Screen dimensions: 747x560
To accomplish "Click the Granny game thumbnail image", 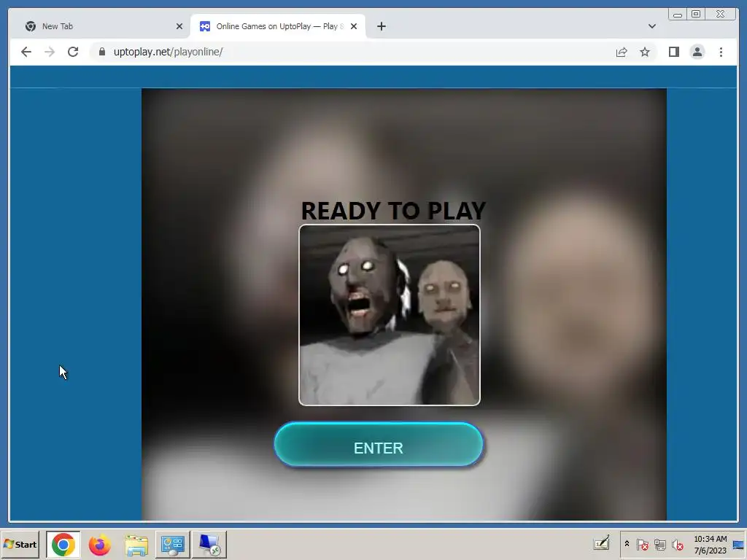I will click(x=390, y=315).
